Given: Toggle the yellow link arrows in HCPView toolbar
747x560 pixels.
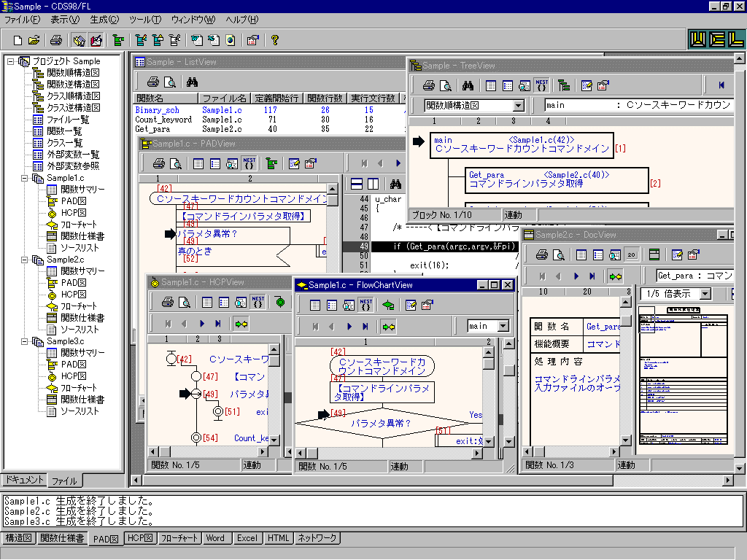Looking at the screenshot, I should point(241,323).
